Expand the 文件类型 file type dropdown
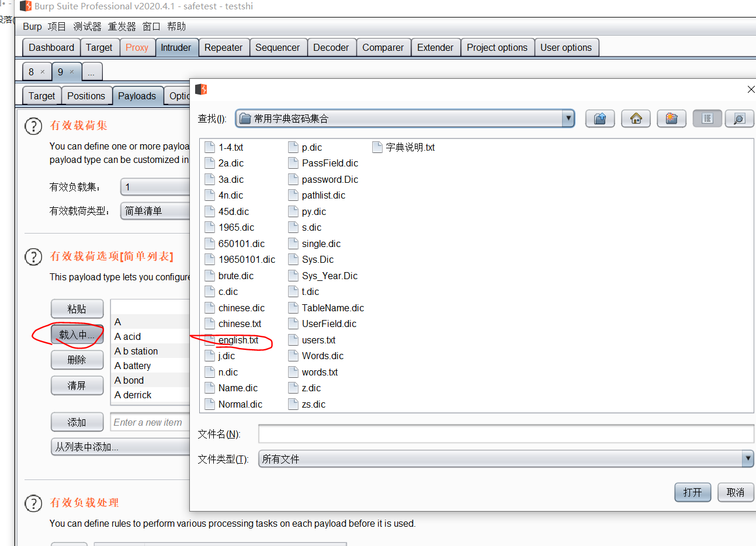This screenshot has height=546, width=756. pyautogui.click(x=747, y=459)
